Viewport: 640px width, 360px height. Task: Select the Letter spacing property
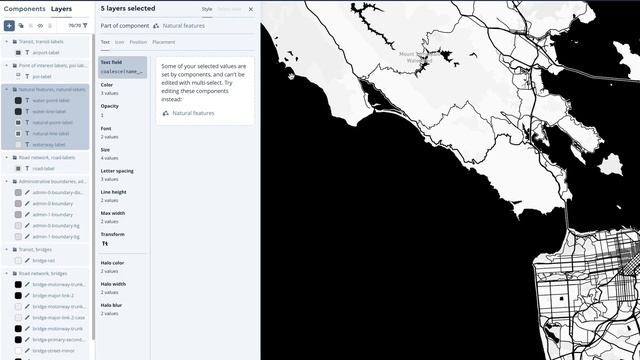[122, 175]
